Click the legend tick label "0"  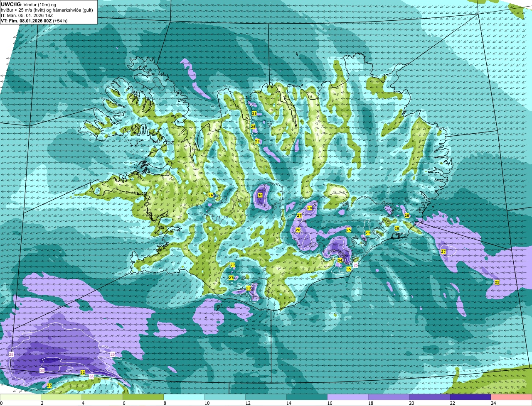point(1,403)
